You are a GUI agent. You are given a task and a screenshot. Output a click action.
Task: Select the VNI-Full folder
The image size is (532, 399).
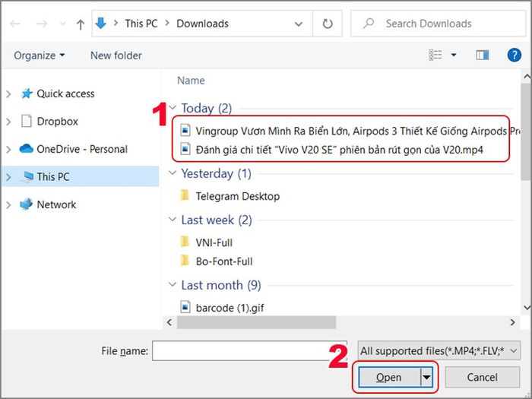click(x=214, y=242)
